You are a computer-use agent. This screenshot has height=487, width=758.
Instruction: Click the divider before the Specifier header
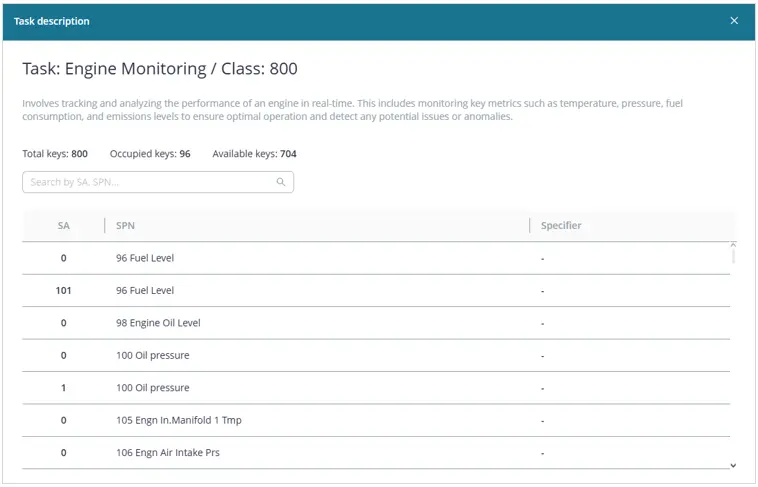tap(529, 226)
